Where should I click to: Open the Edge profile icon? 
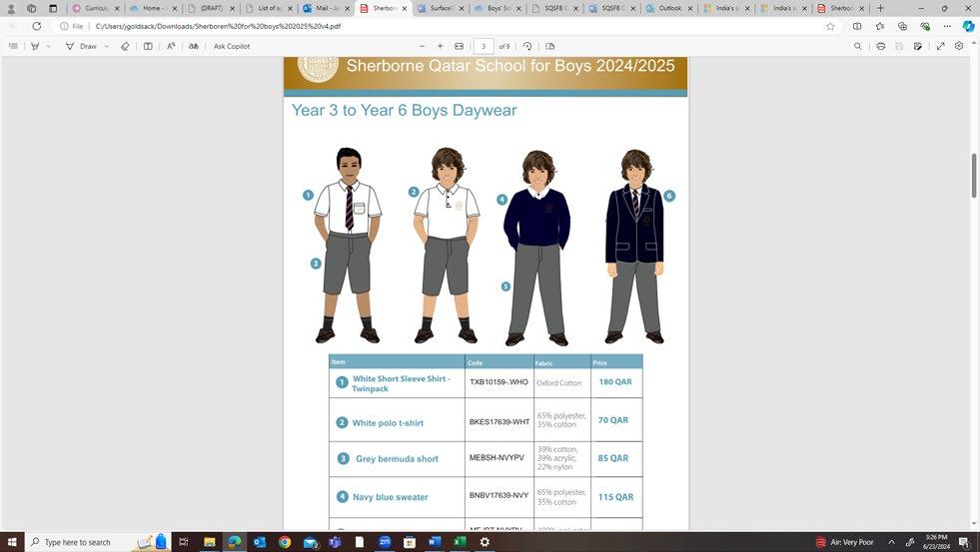(11, 8)
